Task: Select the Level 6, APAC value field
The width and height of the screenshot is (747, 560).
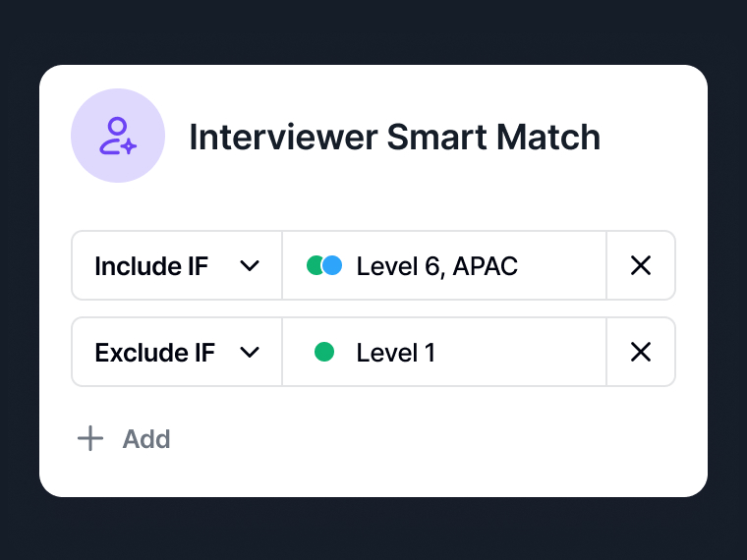Action: pos(444,265)
